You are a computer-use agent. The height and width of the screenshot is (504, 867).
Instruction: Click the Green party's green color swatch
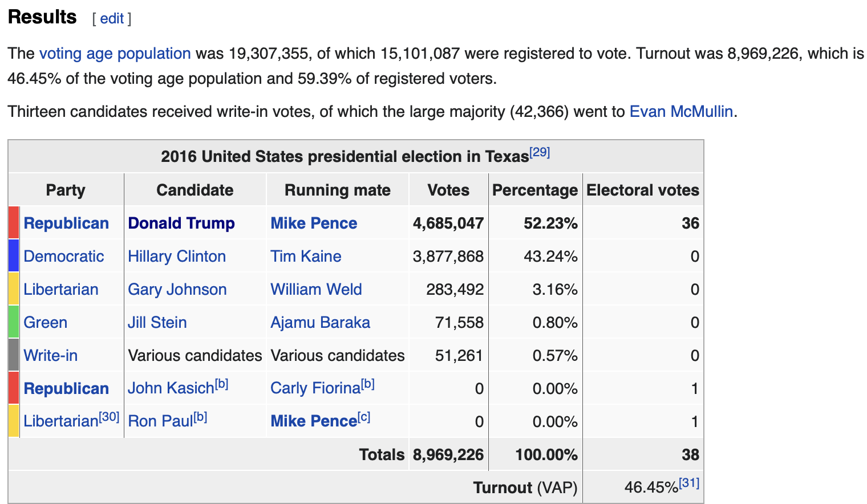pyautogui.click(x=14, y=323)
